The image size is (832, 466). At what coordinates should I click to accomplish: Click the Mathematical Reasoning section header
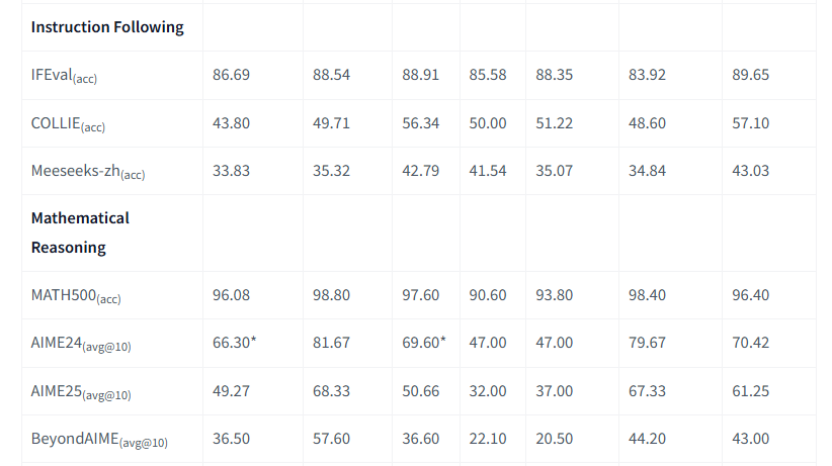[80, 232]
